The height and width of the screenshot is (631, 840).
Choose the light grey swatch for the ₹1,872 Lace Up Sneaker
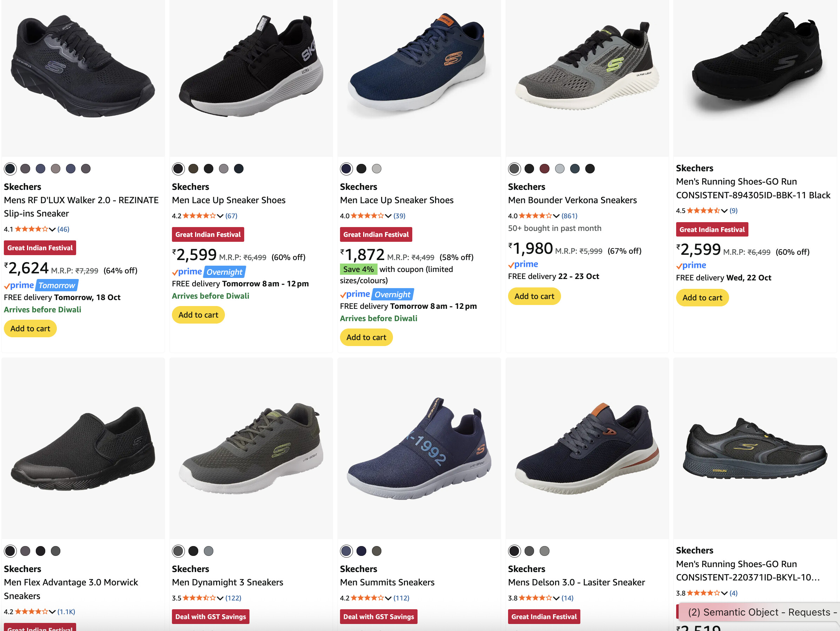pos(376,169)
